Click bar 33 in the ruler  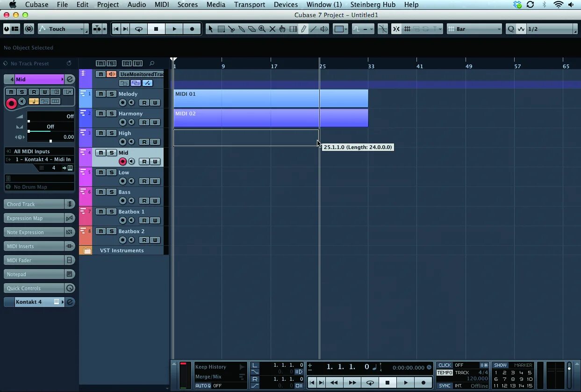tap(371, 66)
